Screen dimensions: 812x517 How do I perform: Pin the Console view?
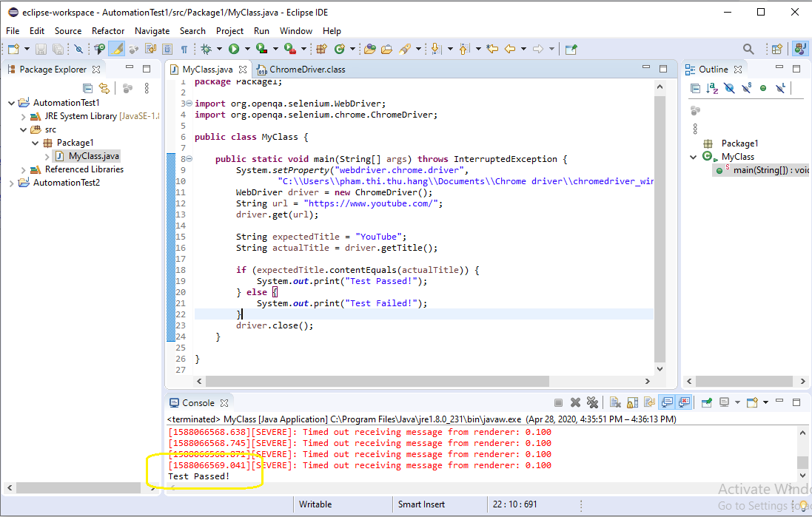706,402
